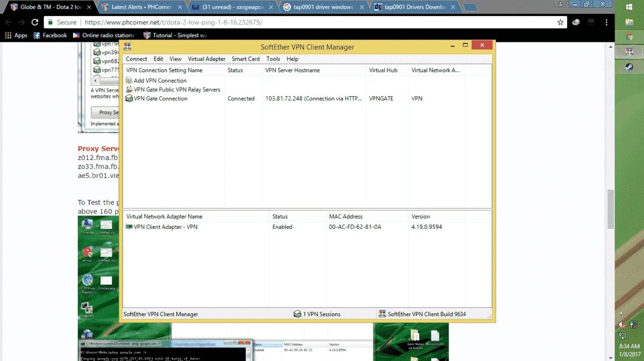The width and height of the screenshot is (644, 361).
Task: Open the Tools menu
Action: point(273,59)
